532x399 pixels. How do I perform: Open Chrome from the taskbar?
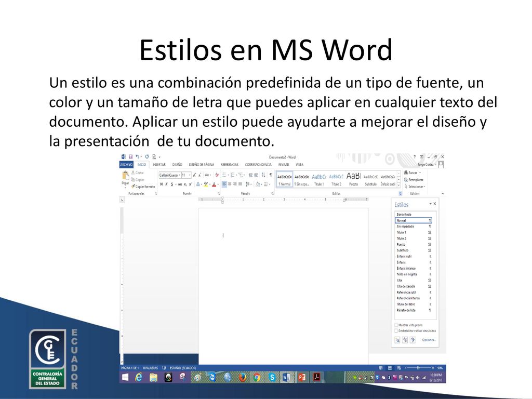[257, 377]
